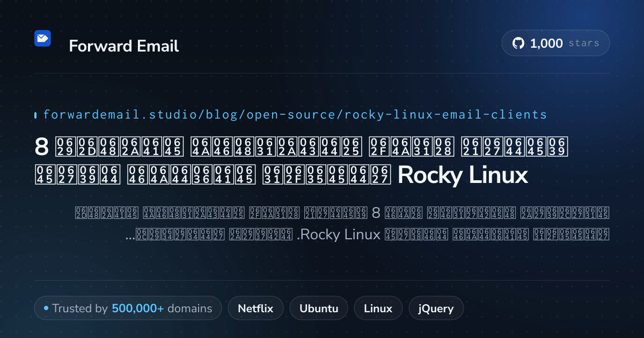Open the forwardemail.studio blog URL link
Viewport: 644px width, 338px height.
click(295, 114)
